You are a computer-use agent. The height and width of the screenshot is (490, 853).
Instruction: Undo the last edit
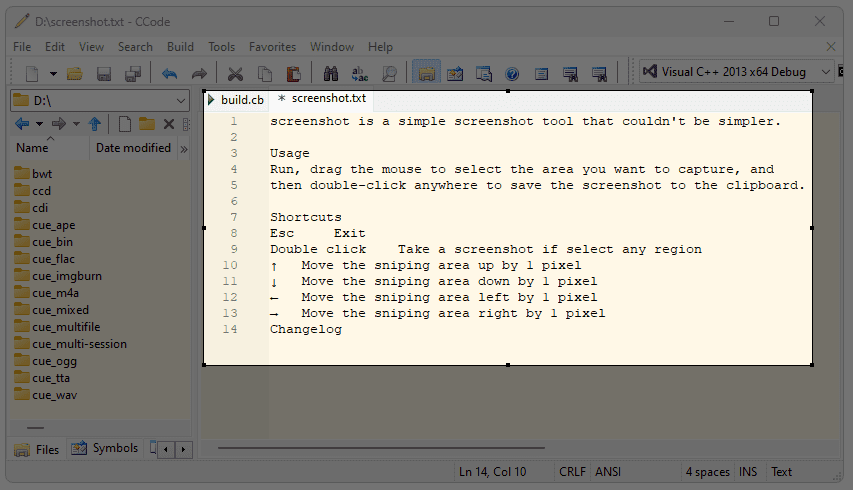[170, 73]
